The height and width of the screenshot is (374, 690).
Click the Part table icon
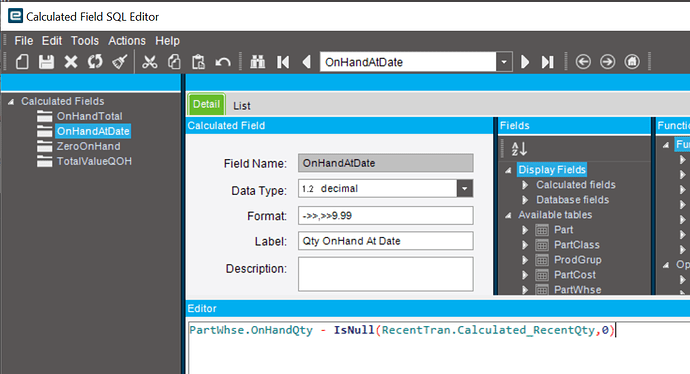[x=542, y=230]
